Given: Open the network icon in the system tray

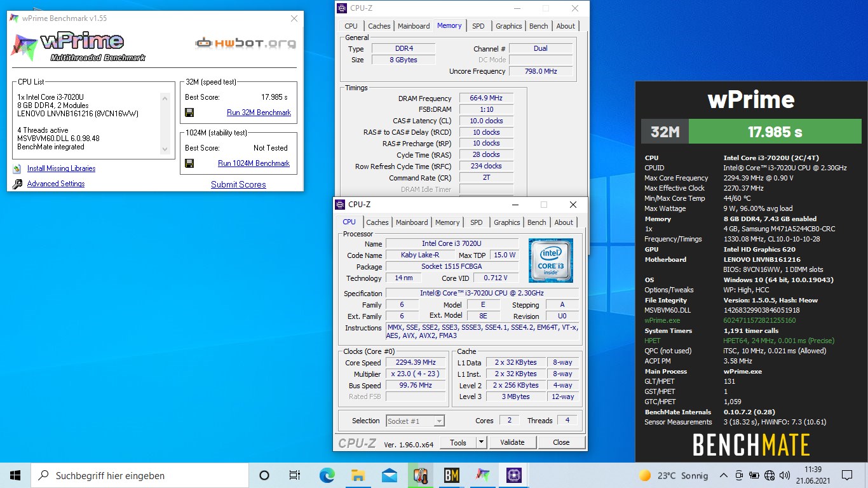Looking at the screenshot, I should point(770,475).
